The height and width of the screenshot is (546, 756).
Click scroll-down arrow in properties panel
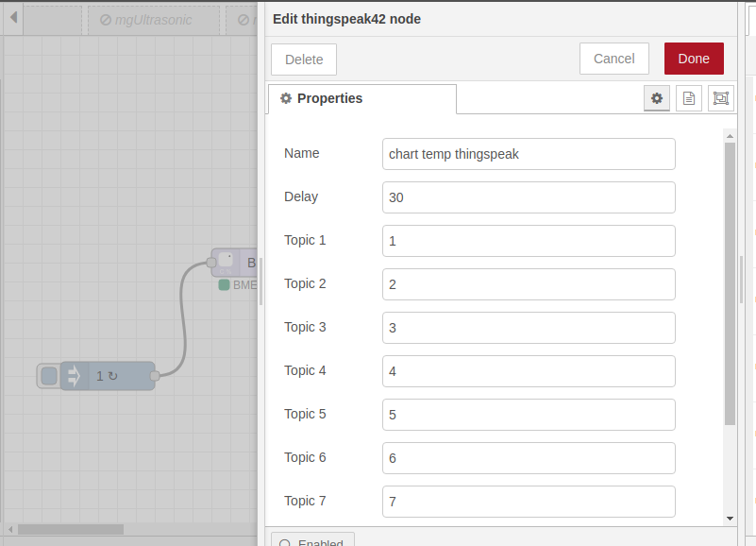pyautogui.click(x=730, y=518)
